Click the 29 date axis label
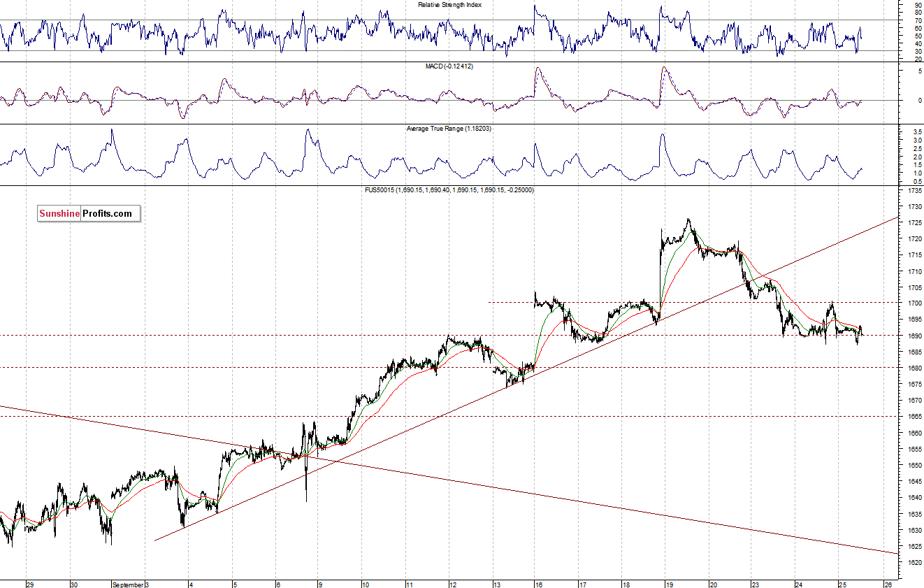Image resolution: width=924 pixels, height=588 pixels. [31, 584]
